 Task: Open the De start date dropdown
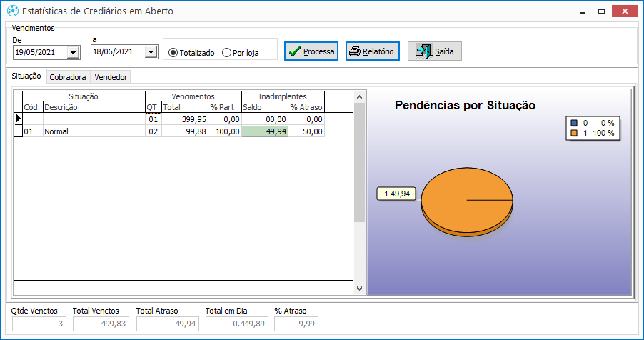point(74,53)
